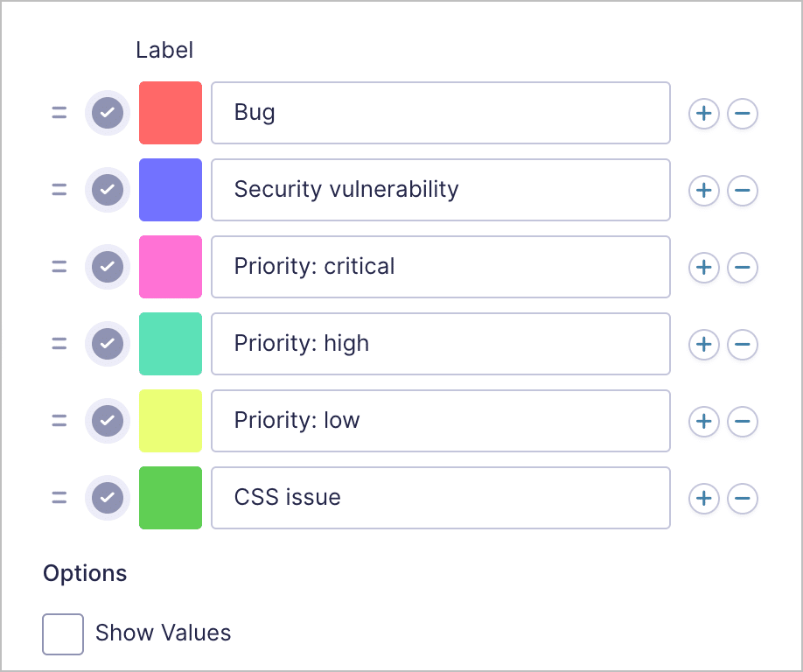
Task: Open the teal Priority: high color swatch
Action: click(171, 344)
